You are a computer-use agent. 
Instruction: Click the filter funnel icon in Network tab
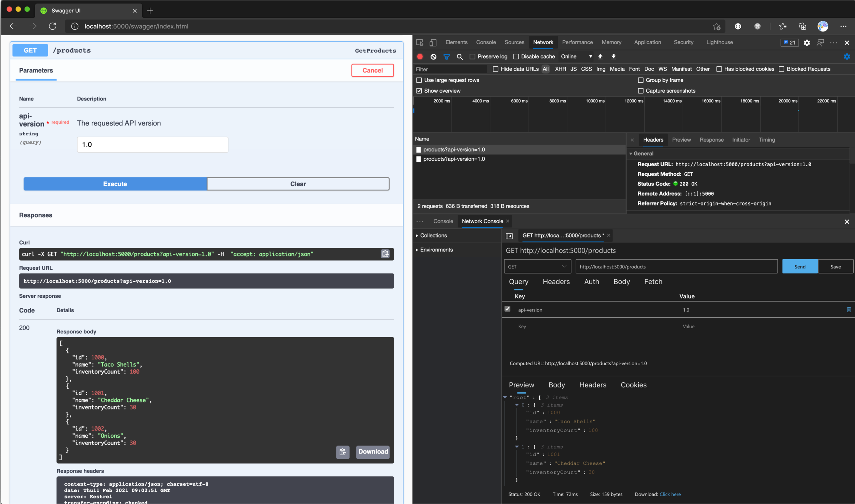446,56
